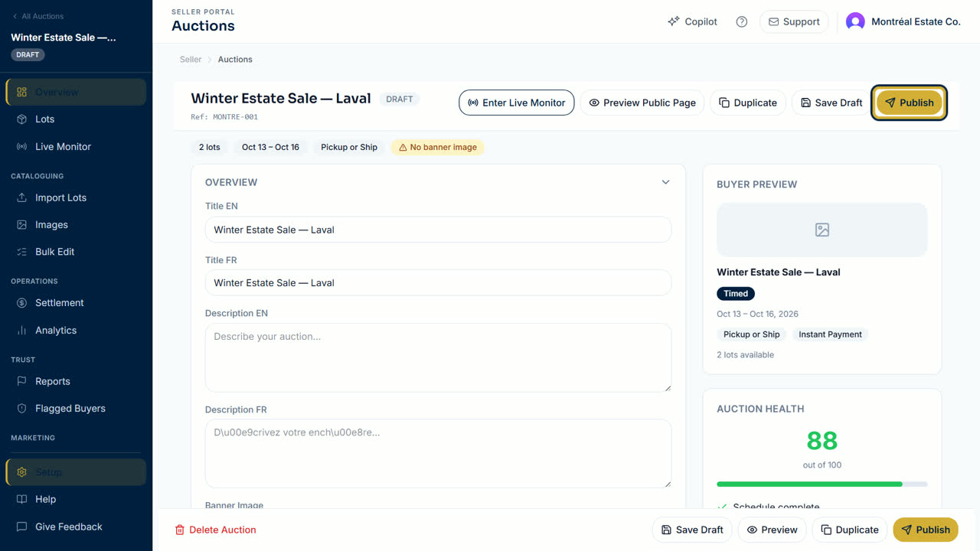Click Enter Live Monitor button
This screenshot has width=980, height=551.
(x=516, y=103)
